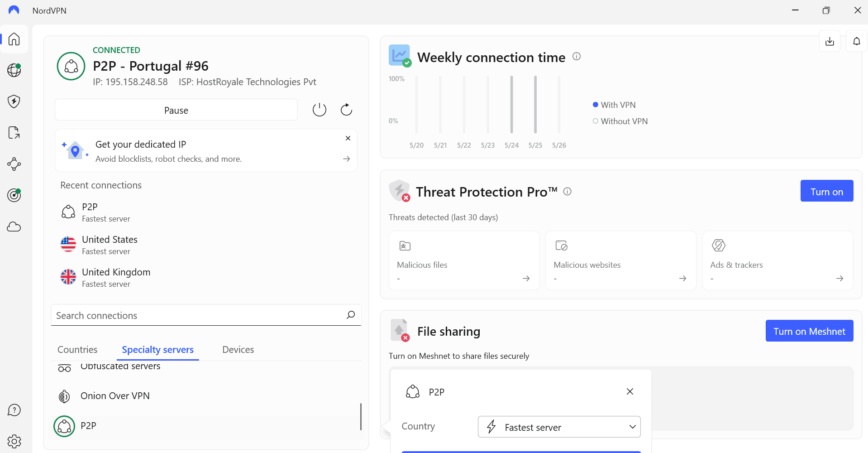Open the Meshnet nodes sidebar icon
The height and width of the screenshot is (453, 868).
[x=14, y=164]
